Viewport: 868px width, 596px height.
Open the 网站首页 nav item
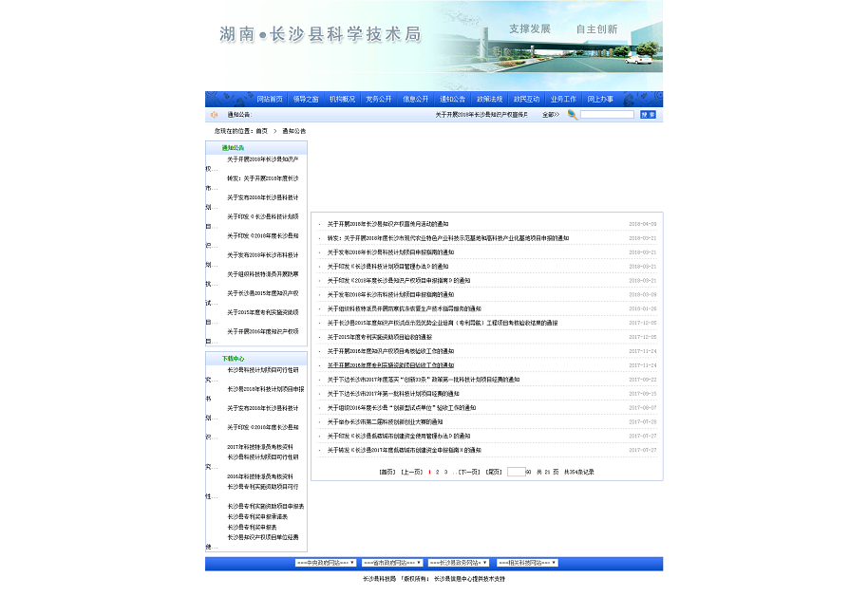pyautogui.click(x=270, y=99)
